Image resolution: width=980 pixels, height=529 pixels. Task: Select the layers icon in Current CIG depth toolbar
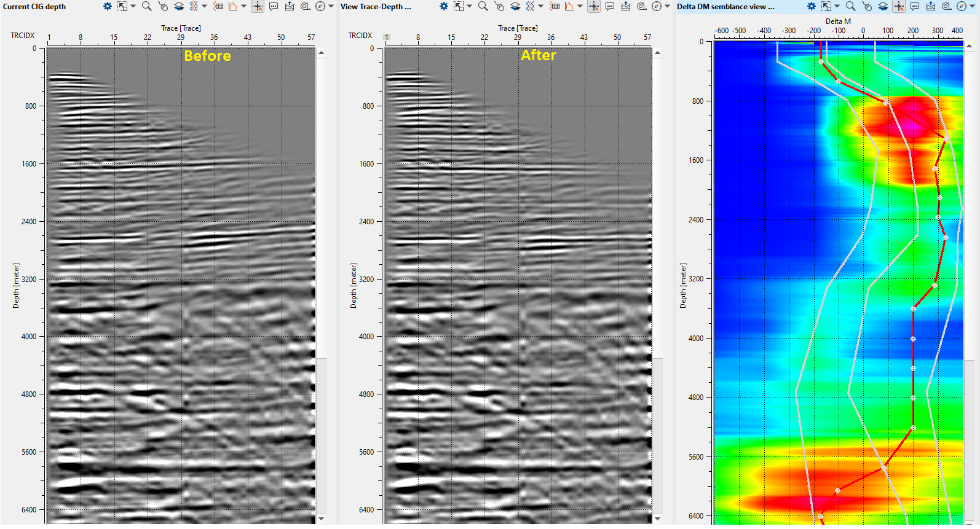pyautogui.click(x=179, y=6)
